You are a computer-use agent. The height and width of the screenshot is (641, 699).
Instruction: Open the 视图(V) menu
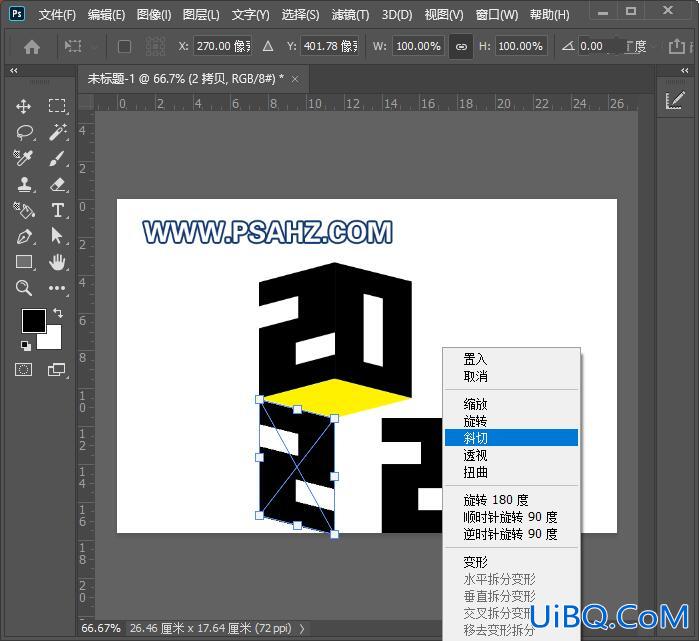(444, 15)
